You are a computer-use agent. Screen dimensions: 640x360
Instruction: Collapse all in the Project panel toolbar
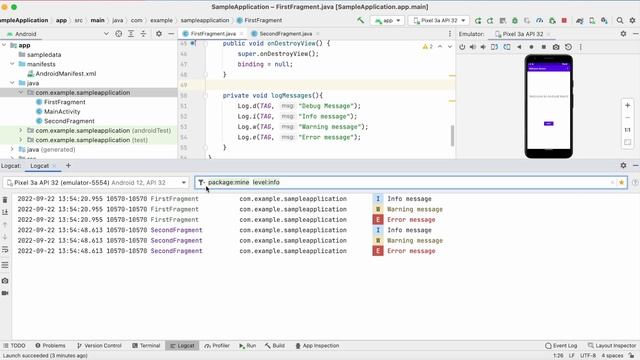(x=143, y=34)
